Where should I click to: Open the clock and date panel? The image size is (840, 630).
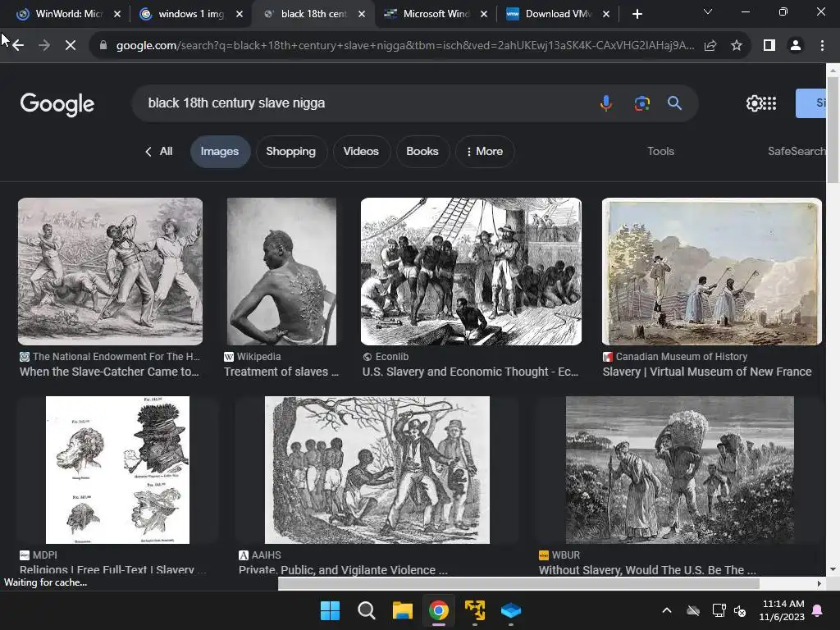click(x=782, y=610)
